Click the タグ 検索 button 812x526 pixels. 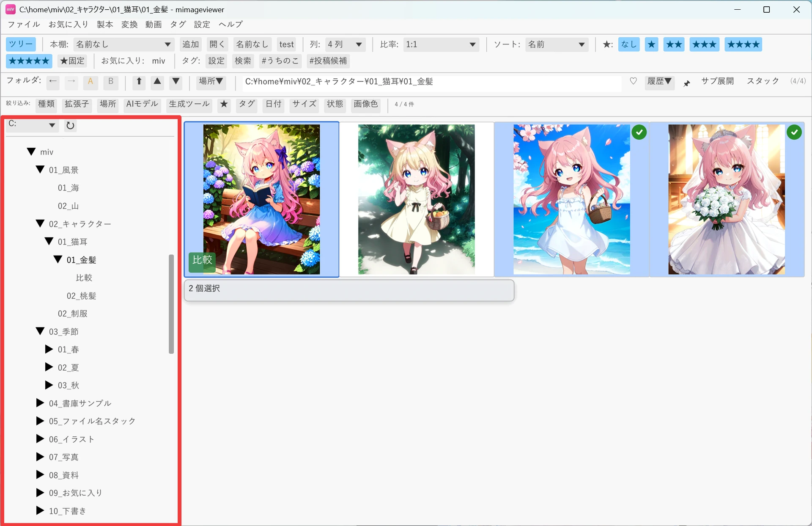[x=243, y=61]
